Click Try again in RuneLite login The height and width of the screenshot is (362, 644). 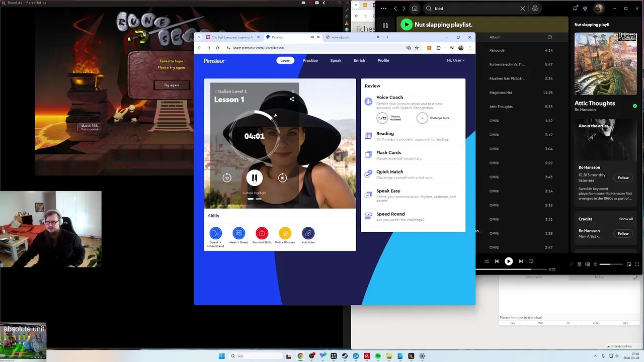click(x=172, y=85)
